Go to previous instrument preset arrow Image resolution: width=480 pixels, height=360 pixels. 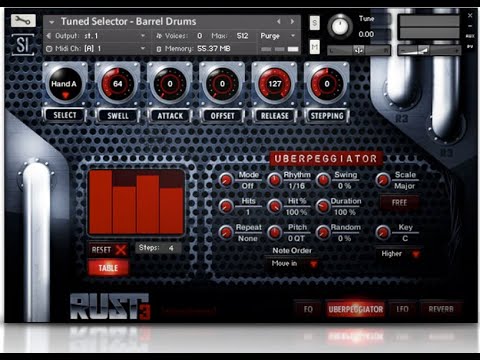pos(279,22)
